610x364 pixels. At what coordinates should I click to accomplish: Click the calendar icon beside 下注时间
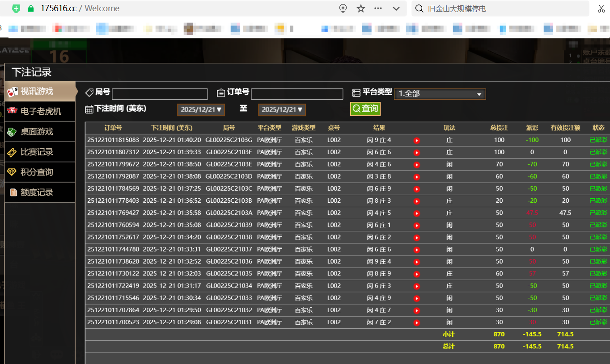click(89, 109)
